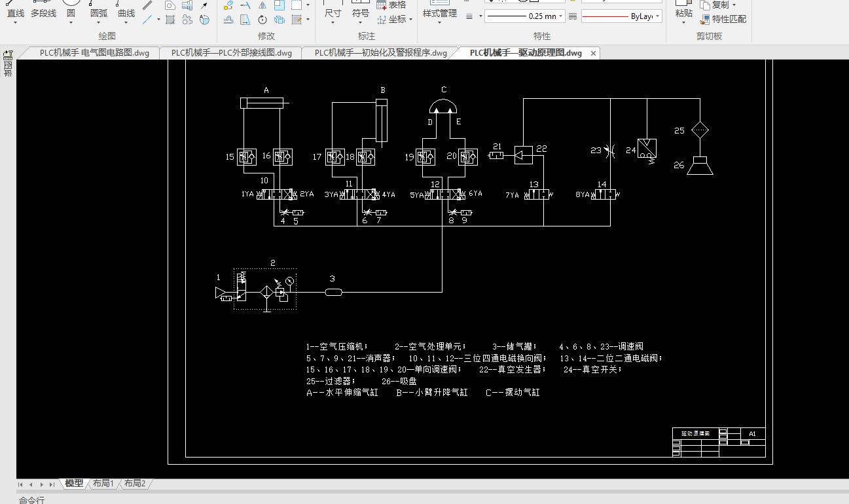
Task: Click the "1YA" solenoid label in drawing
Action: (247, 194)
